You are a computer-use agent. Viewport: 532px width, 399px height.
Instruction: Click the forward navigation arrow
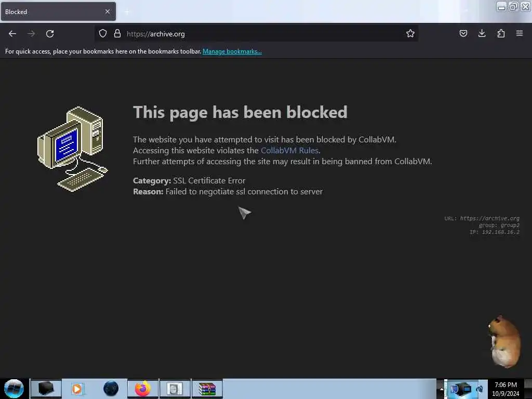pyautogui.click(x=31, y=34)
